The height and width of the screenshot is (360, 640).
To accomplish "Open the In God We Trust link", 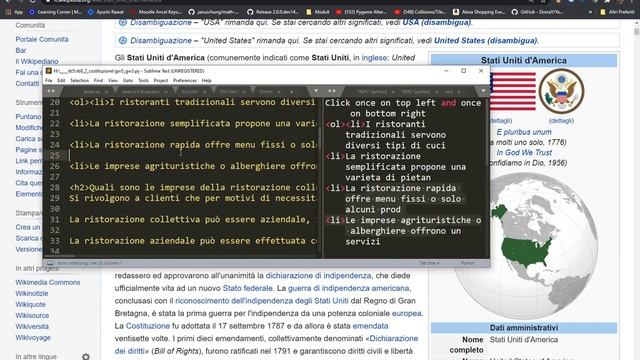I will point(524,153).
